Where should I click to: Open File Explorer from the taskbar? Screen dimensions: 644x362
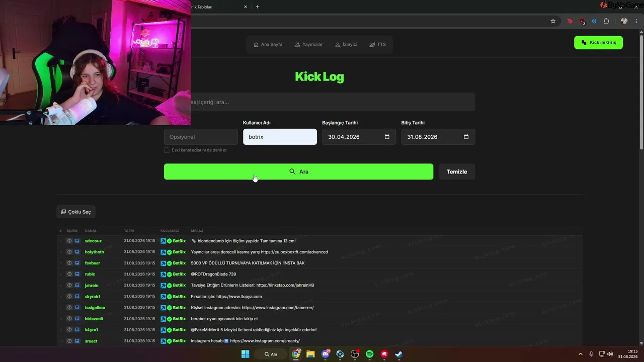pyautogui.click(x=310, y=354)
